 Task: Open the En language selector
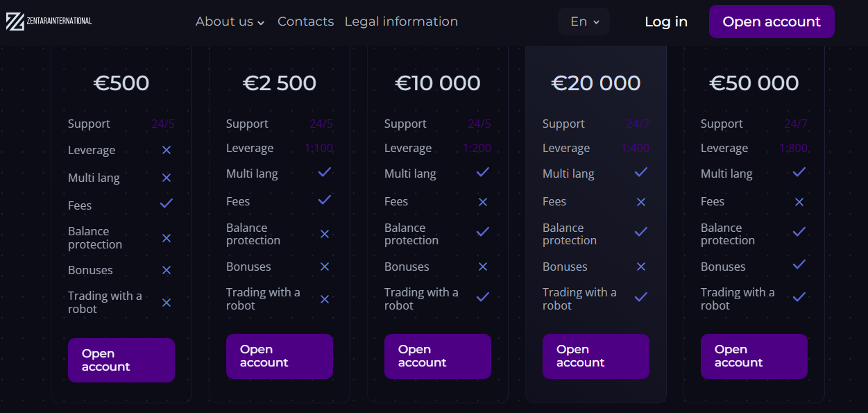click(x=584, y=22)
